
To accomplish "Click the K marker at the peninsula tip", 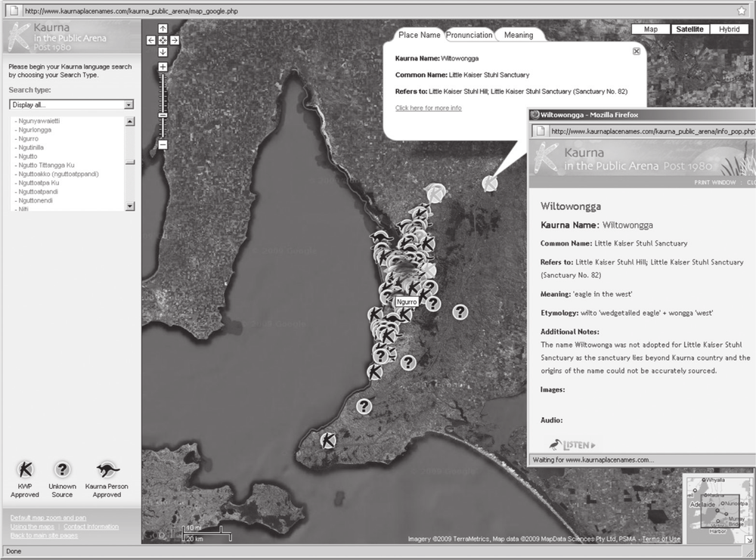I will point(328,440).
